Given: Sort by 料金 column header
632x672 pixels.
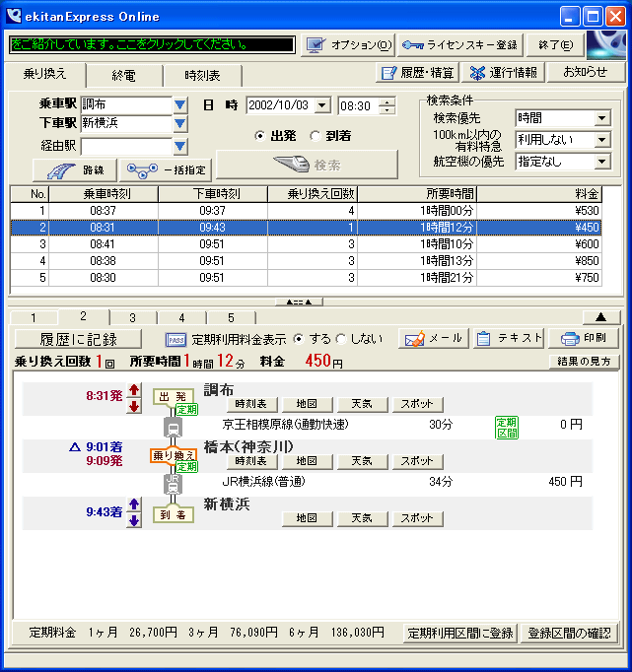Looking at the screenshot, I should [539, 194].
